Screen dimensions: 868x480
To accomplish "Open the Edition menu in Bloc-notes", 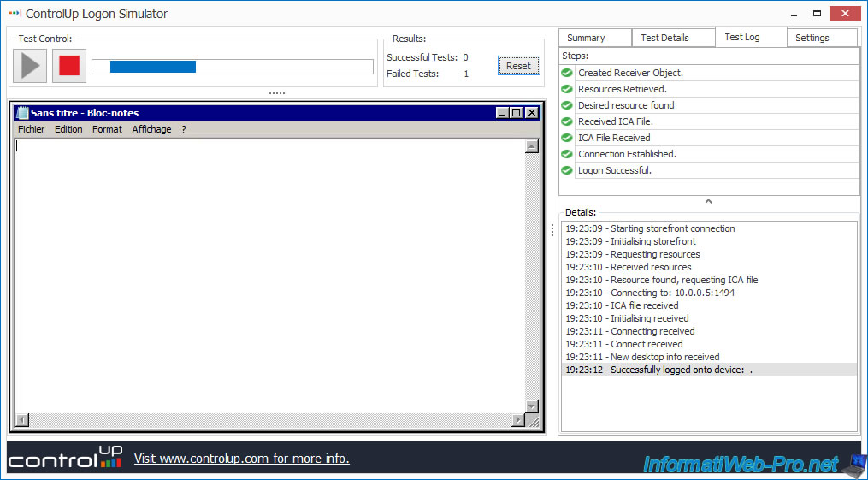I will pyautogui.click(x=68, y=129).
